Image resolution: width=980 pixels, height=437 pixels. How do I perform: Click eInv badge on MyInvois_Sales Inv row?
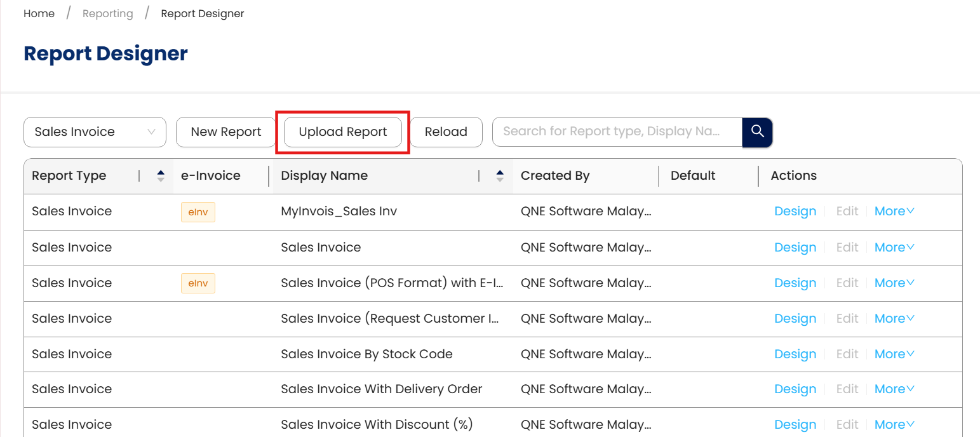198,212
